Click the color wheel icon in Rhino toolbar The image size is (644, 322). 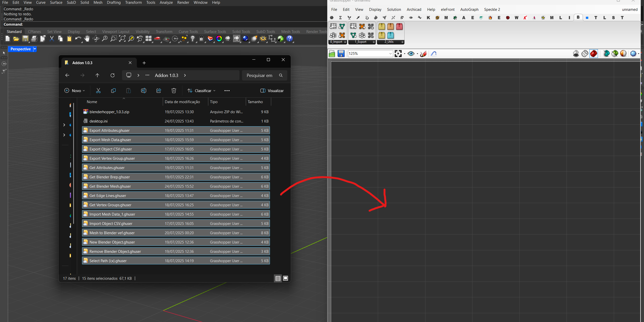pos(219,39)
